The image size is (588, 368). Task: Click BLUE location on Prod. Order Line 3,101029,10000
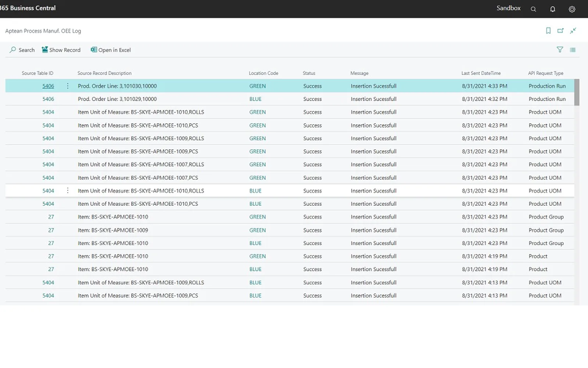click(x=255, y=99)
